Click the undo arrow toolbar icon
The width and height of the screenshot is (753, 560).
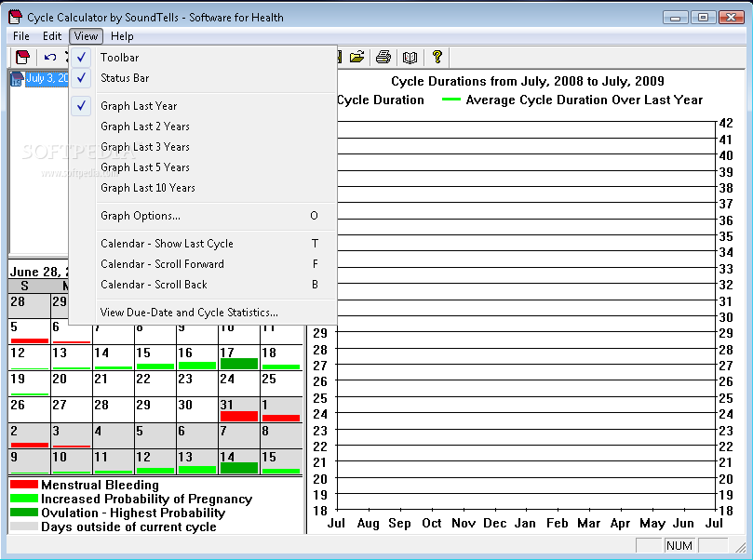[50, 57]
